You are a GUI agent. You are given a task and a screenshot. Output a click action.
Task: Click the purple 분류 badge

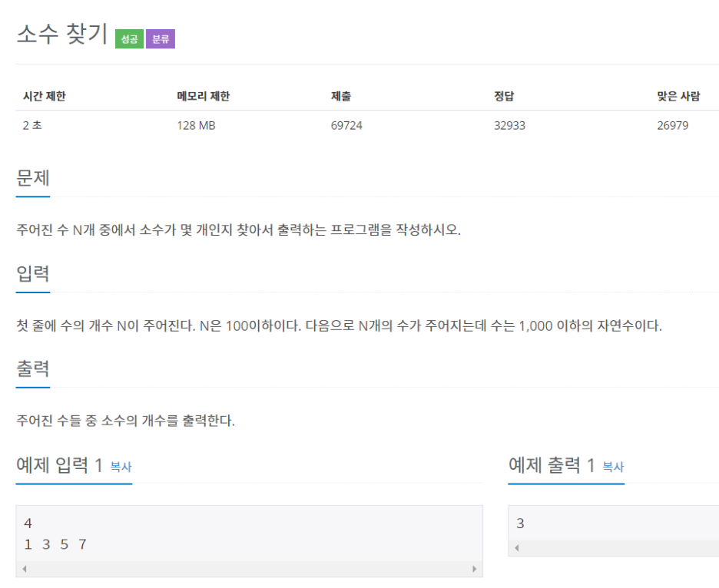(161, 39)
